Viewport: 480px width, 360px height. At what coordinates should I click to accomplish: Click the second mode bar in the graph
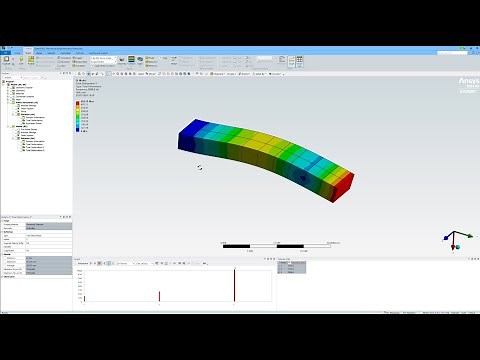click(x=159, y=296)
